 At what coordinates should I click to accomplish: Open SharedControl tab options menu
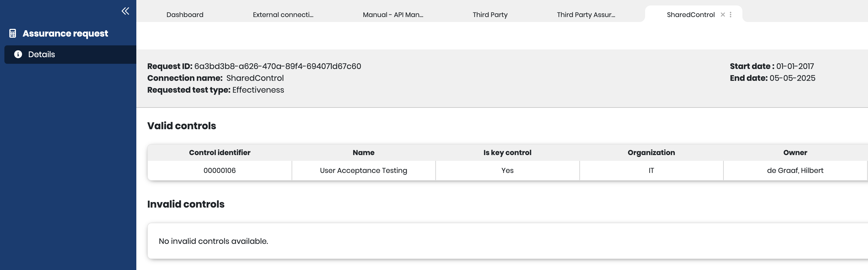(x=730, y=15)
